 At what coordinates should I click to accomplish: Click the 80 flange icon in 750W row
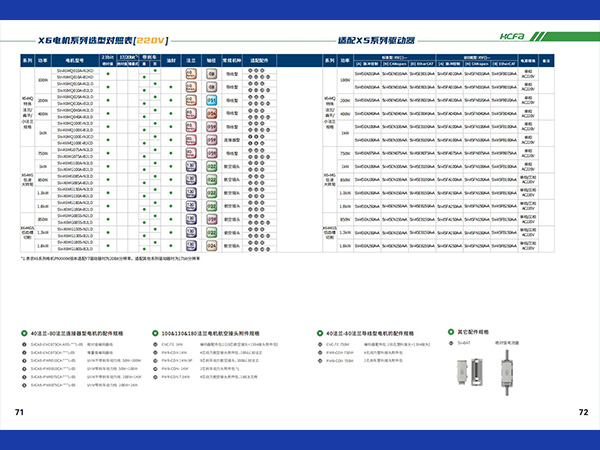pos(190,154)
